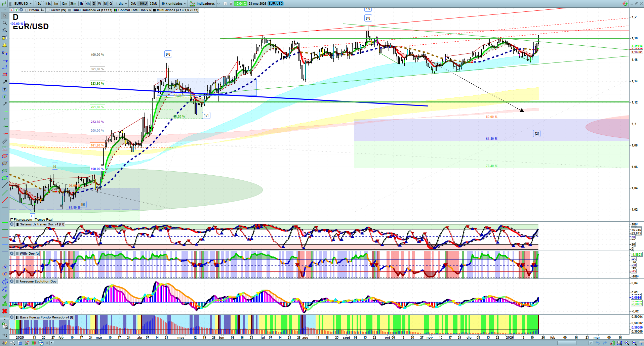Click the zoom-out magnifier at bottom right
The height and width of the screenshot is (346, 644).
pyautogui.click(x=627, y=343)
